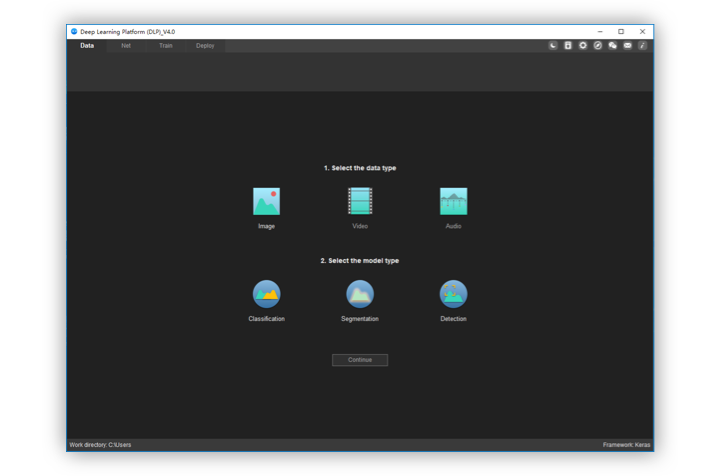Image resolution: width=720 pixels, height=476 pixels.
Task: Click the envelope mail icon
Action: pos(627,45)
